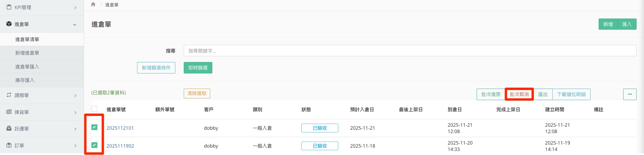Click the 託運單 shipping icon
The image size is (644, 155).
(x=9, y=128)
